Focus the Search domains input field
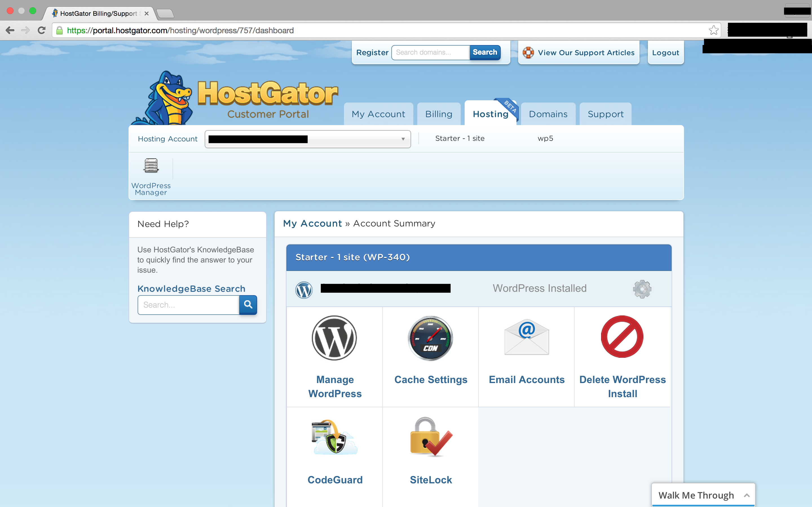The height and width of the screenshot is (507, 812). coord(431,52)
